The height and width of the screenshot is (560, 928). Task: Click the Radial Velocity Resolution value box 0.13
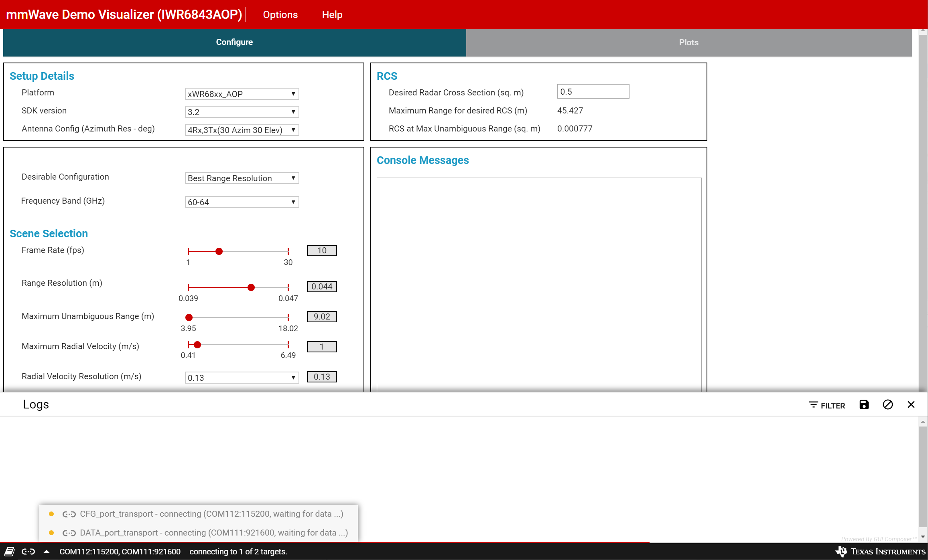(x=322, y=377)
